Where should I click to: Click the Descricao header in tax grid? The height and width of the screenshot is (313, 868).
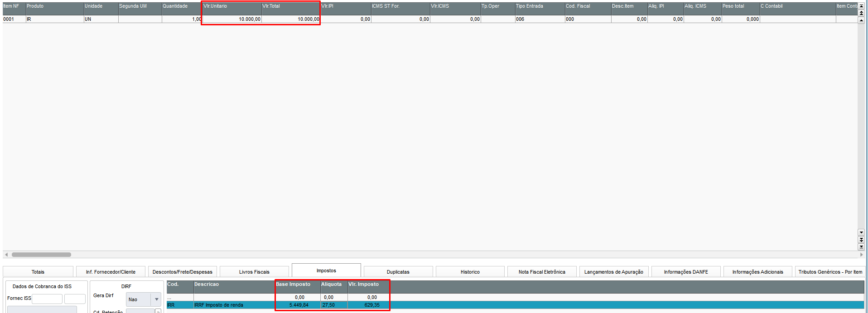point(234,287)
